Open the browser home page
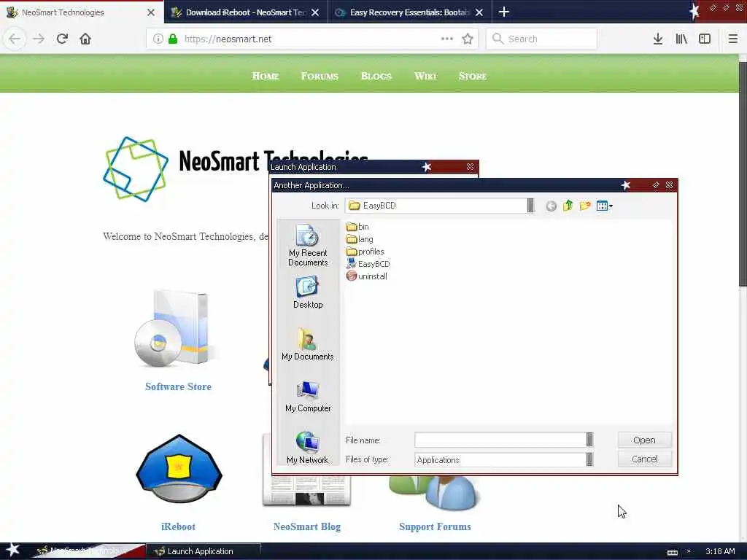 (x=85, y=39)
